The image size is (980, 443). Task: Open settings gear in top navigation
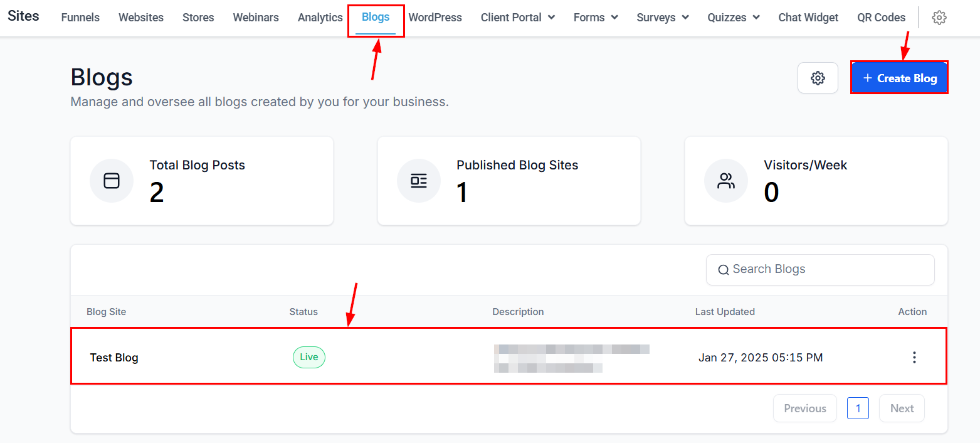pos(939,18)
